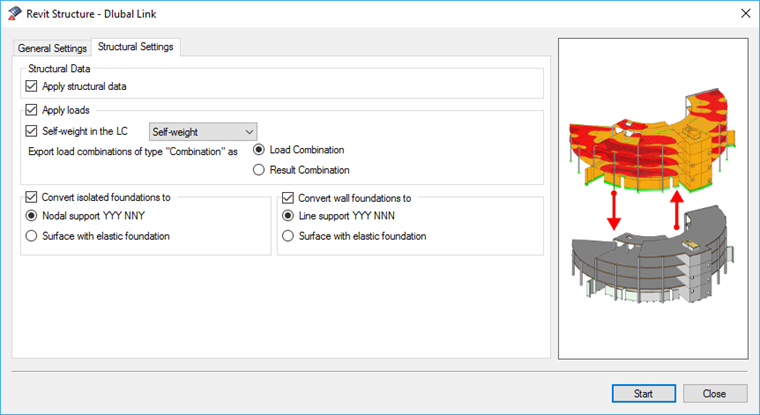The image size is (760, 415).
Task: Toggle Self-weight in the LC checkbox
Action: pyautogui.click(x=33, y=131)
